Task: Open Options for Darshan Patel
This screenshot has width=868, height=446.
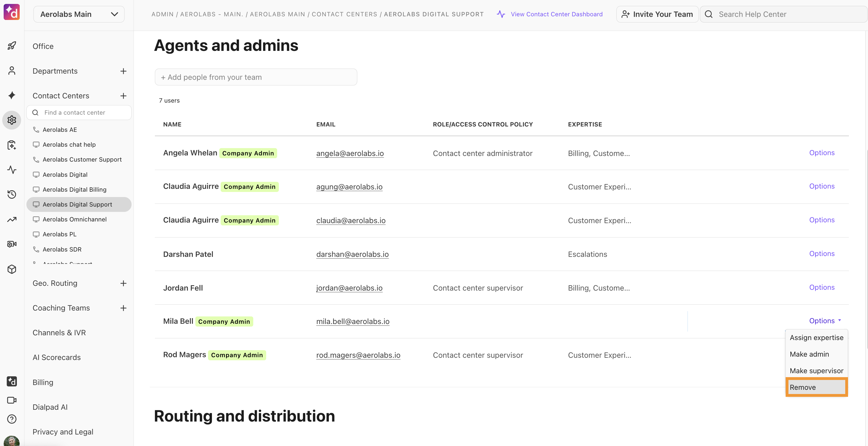Action: pyautogui.click(x=822, y=253)
